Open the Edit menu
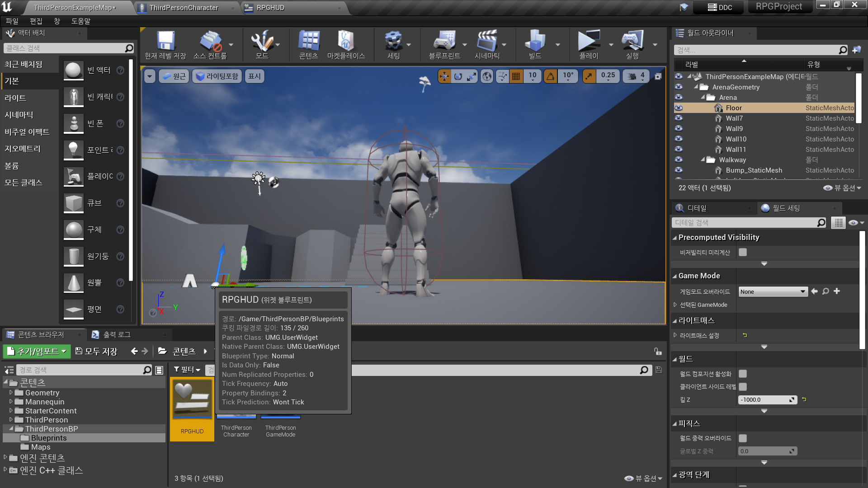Viewport: 868px width, 488px height. (x=36, y=21)
